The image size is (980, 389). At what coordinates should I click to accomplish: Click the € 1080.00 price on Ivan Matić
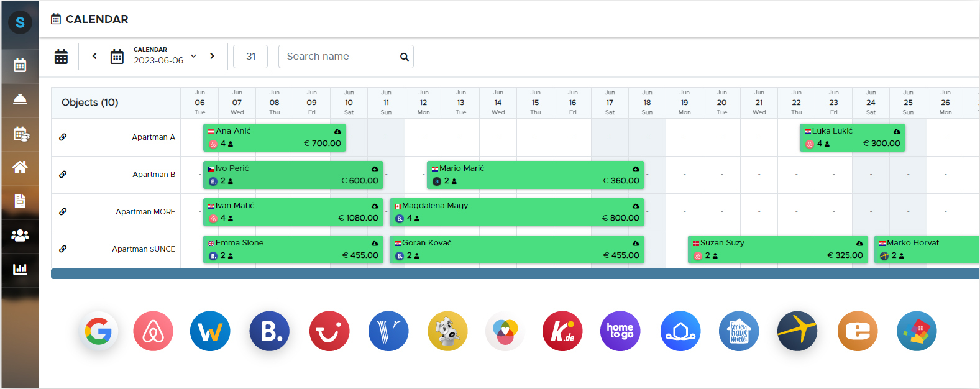358,218
